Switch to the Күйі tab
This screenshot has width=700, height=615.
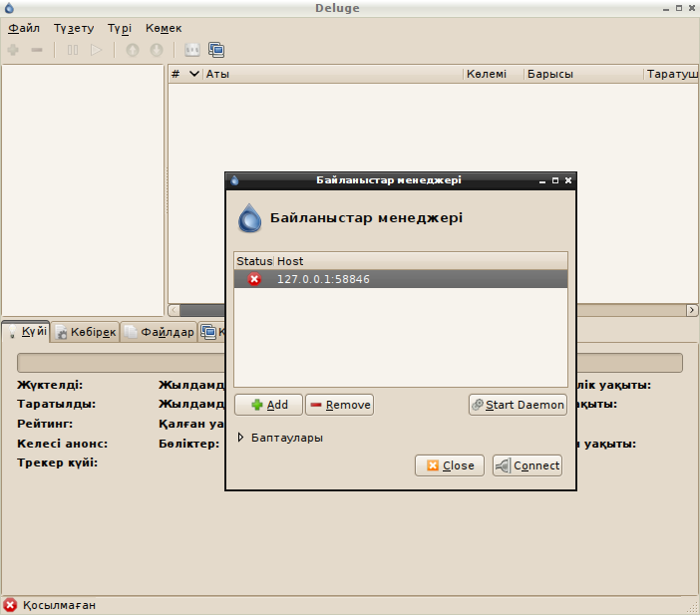click(x=26, y=331)
